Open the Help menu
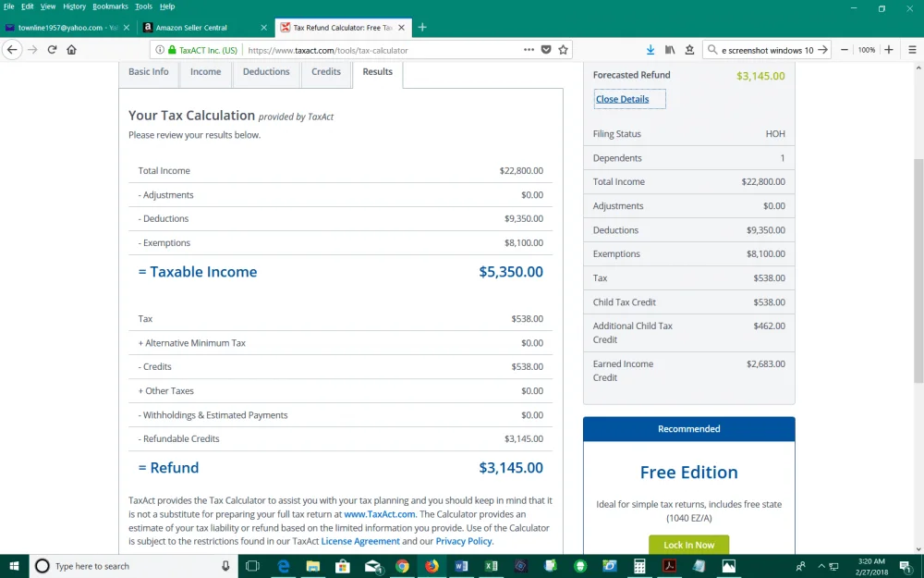The image size is (924, 578). point(166,6)
